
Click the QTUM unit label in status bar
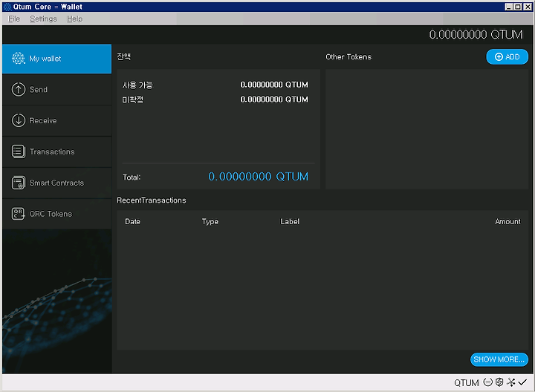pyautogui.click(x=467, y=382)
